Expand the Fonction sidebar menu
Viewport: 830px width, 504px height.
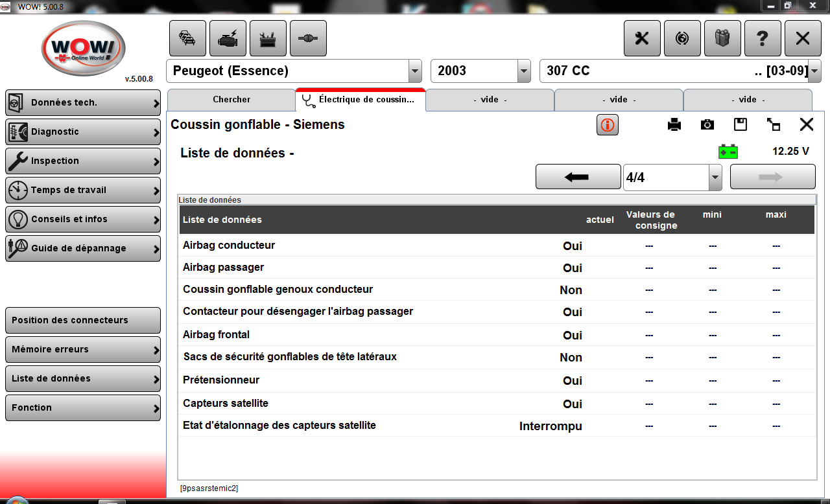pos(83,407)
